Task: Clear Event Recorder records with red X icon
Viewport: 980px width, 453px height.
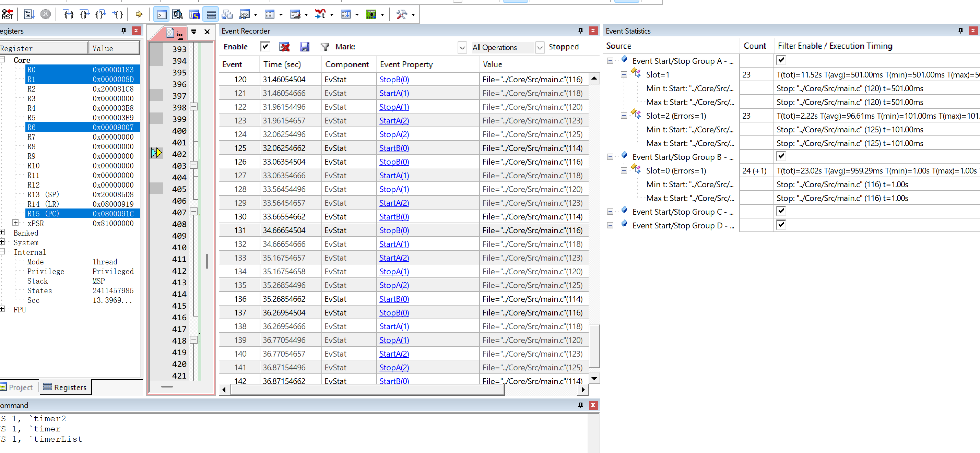Action: pyautogui.click(x=284, y=47)
